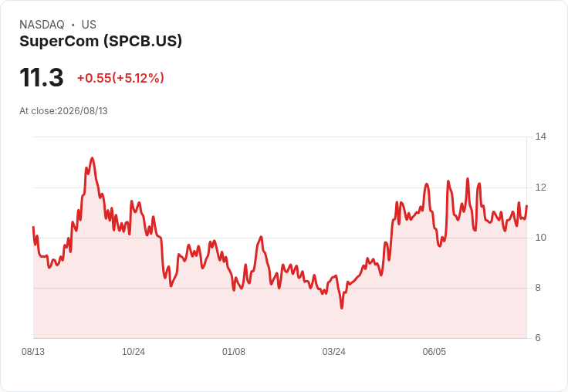Click the final data point at chart's right end
This screenshot has width=568, height=392.
(526, 206)
